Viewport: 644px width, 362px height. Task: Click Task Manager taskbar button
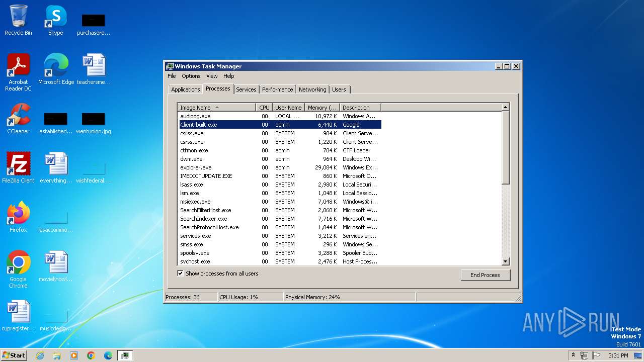pos(125,355)
